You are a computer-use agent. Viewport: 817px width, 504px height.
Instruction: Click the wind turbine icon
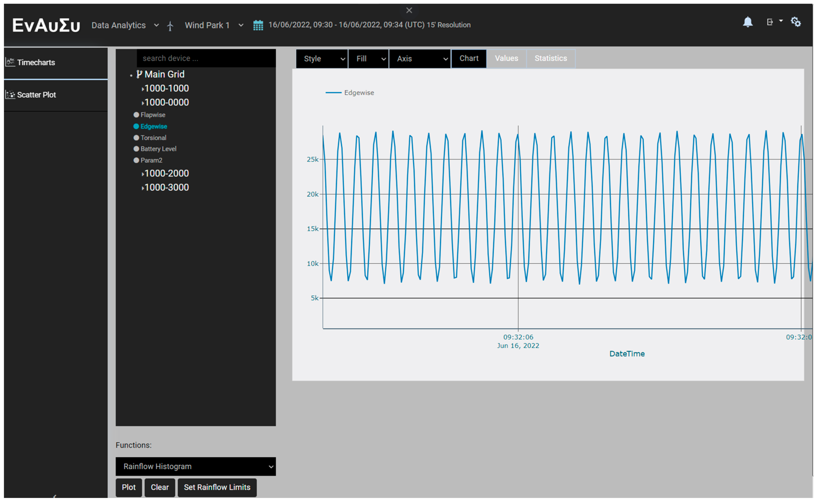click(x=170, y=26)
